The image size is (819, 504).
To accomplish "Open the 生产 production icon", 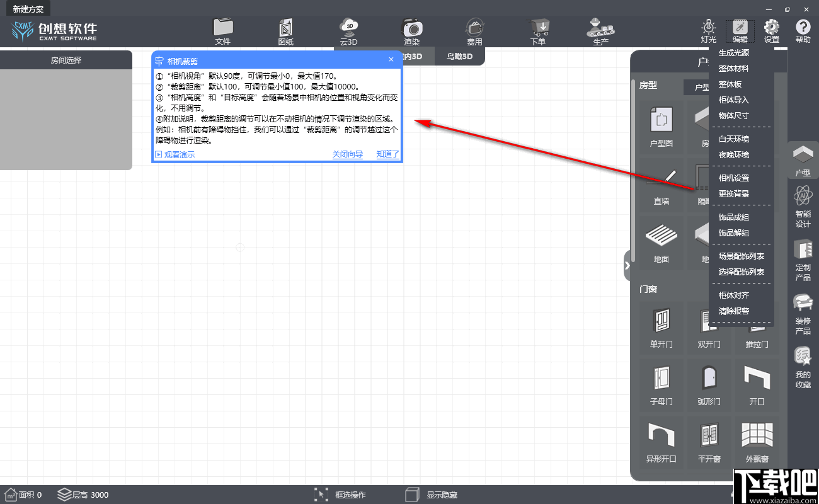I will pos(601,31).
